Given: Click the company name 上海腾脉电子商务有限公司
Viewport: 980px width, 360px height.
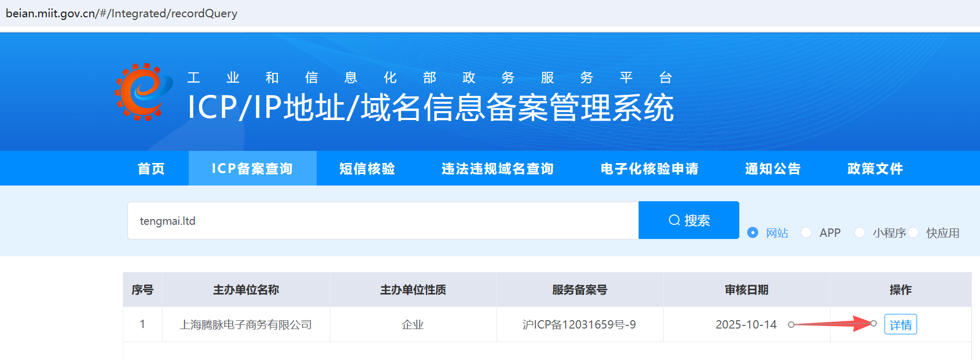Looking at the screenshot, I should [x=246, y=325].
